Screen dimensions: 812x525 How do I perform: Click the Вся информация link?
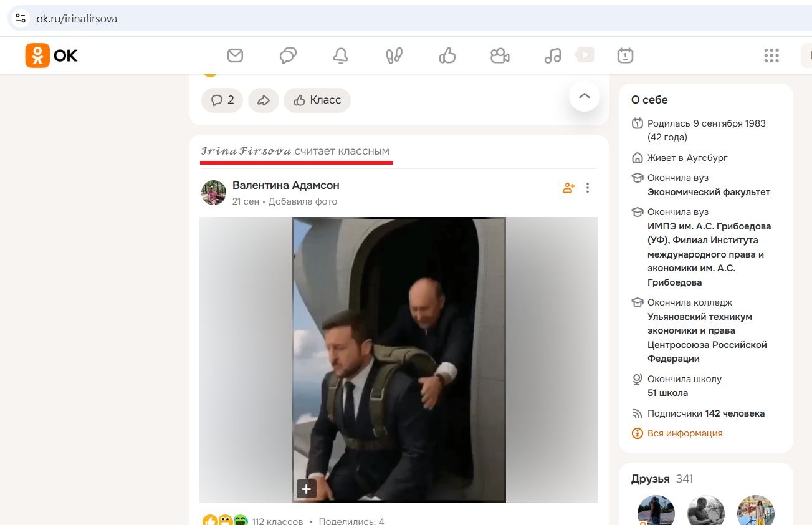684,433
